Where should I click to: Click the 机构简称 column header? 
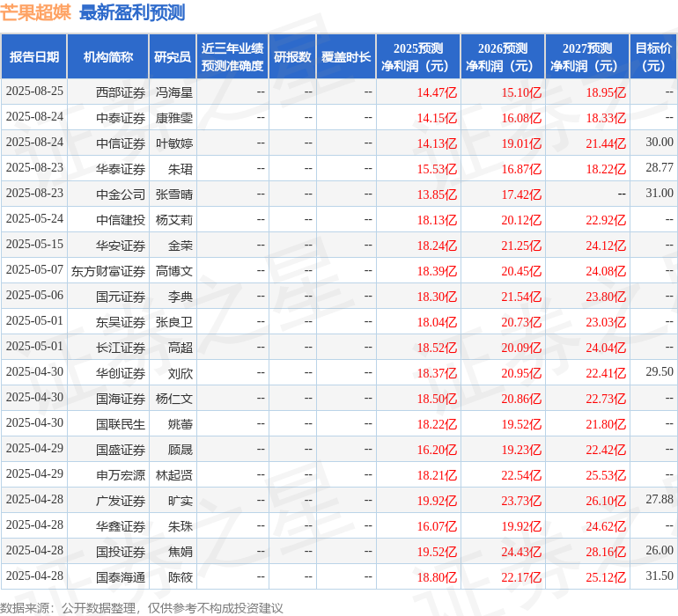tap(108, 57)
